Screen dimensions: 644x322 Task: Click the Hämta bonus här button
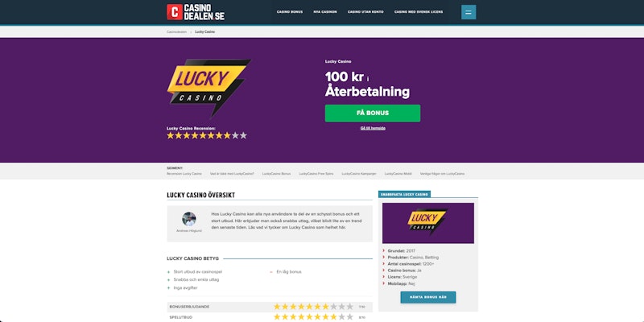428,297
